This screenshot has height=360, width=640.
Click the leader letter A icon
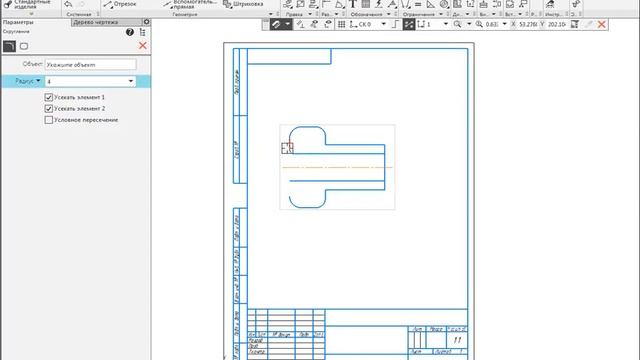[x=392, y=4]
